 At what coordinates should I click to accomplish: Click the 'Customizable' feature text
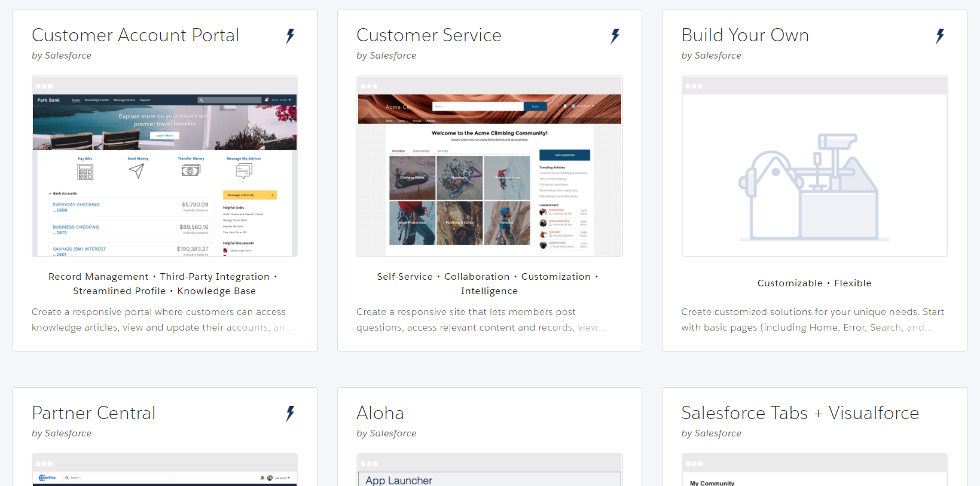[790, 283]
